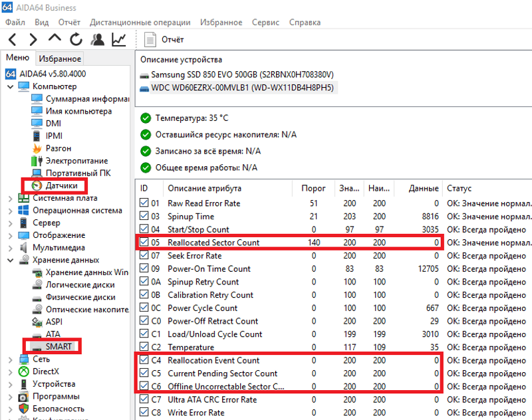Switch to the Избранное tab
Image resolution: width=532 pixels, height=420 pixels.
[x=60, y=58]
